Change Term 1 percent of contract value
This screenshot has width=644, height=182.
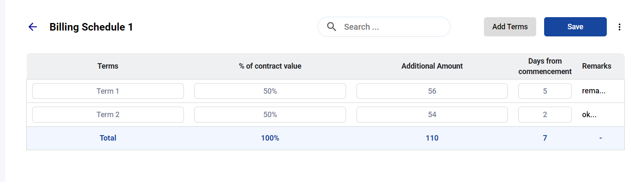pyautogui.click(x=270, y=91)
